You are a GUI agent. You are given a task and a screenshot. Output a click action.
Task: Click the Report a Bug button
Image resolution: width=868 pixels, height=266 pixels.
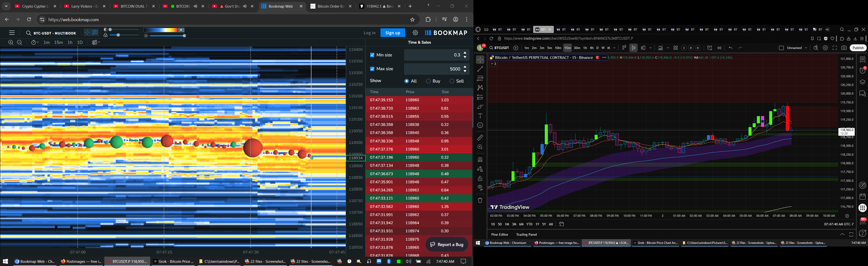pyautogui.click(x=447, y=245)
